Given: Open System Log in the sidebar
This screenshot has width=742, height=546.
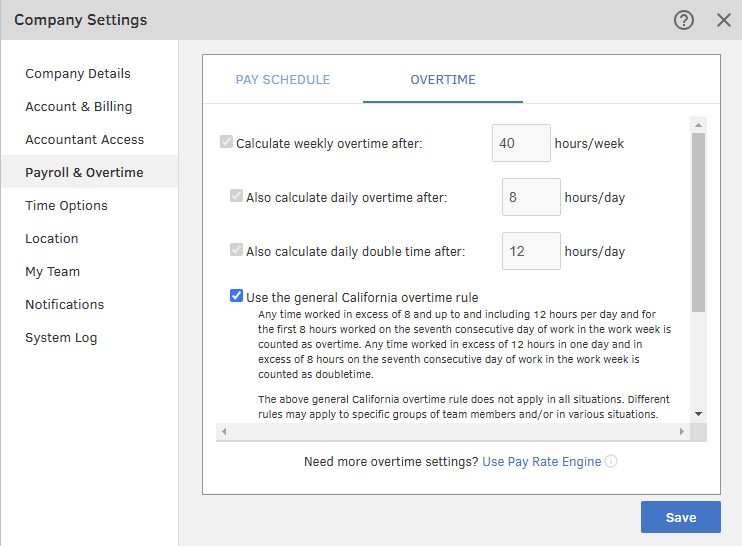Looking at the screenshot, I should [x=61, y=337].
